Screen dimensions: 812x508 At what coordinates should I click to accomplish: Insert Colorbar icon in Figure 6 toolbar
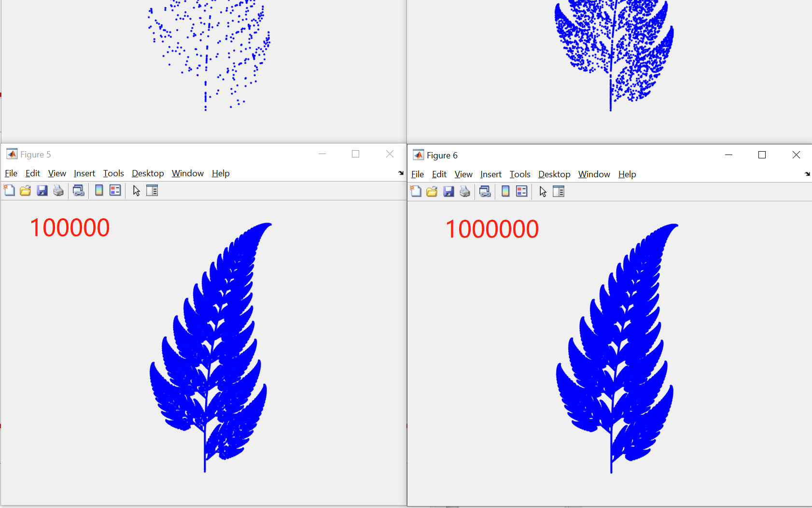[x=505, y=191]
